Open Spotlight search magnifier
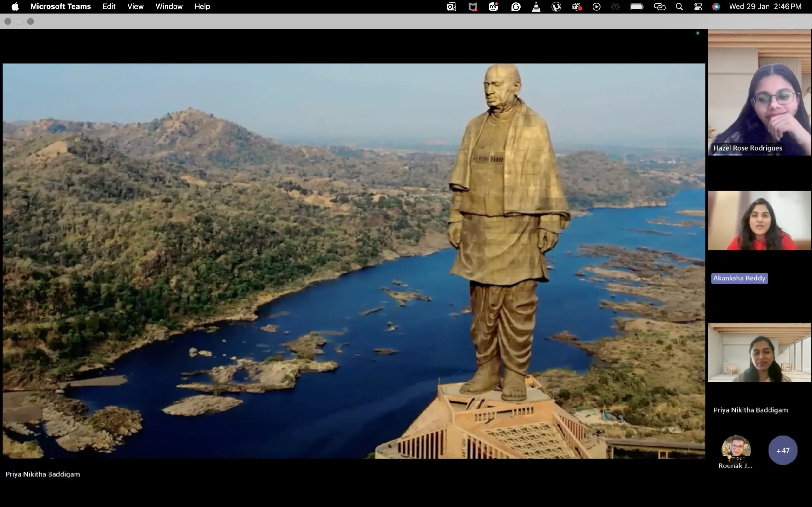The width and height of the screenshot is (812, 507). 679,7
